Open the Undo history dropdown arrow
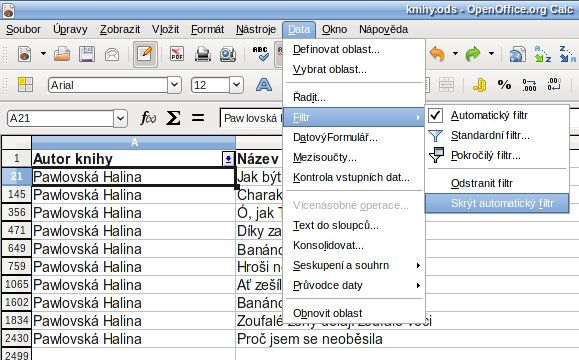The image size is (579, 360). coord(455,54)
